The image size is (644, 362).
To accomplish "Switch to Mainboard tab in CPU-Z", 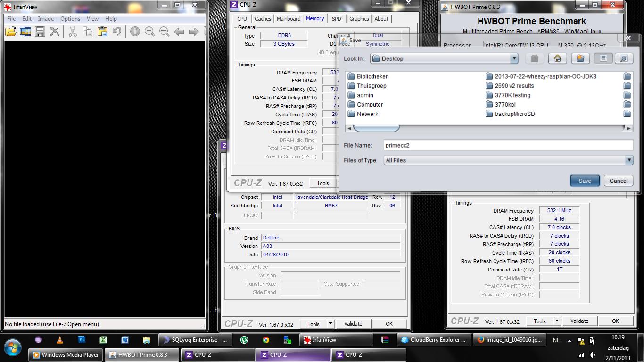I will (289, 19).
